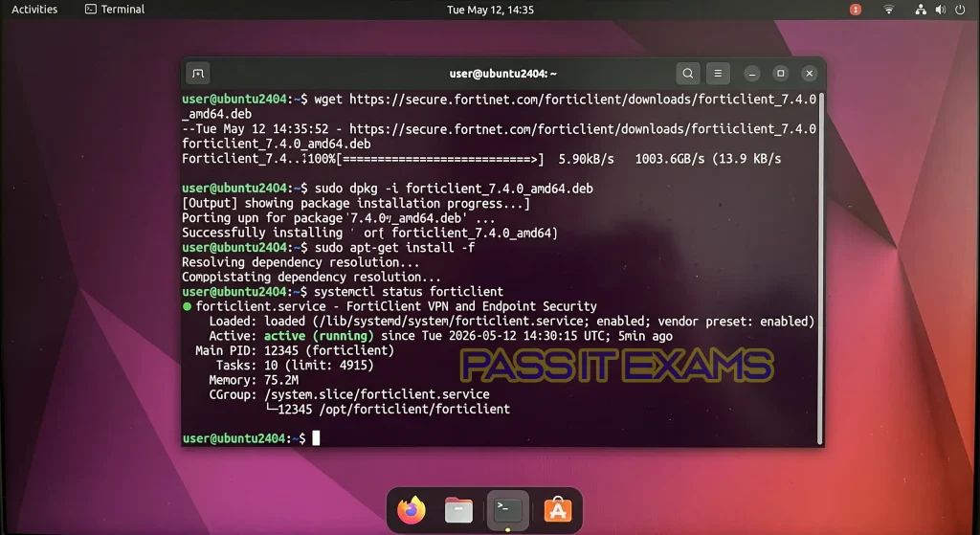
Task: Click the download progress bar line
Action: click(x=481, y=159)
